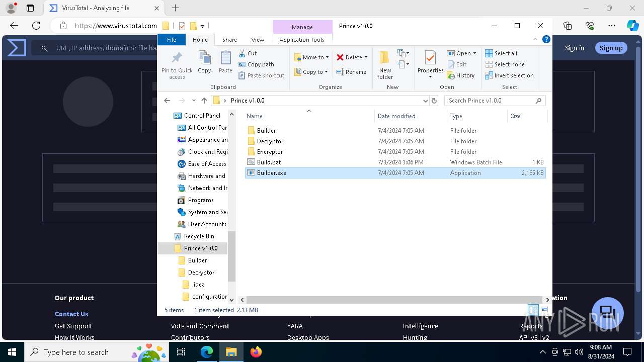Open recent locations dropdown arrow

194,101
